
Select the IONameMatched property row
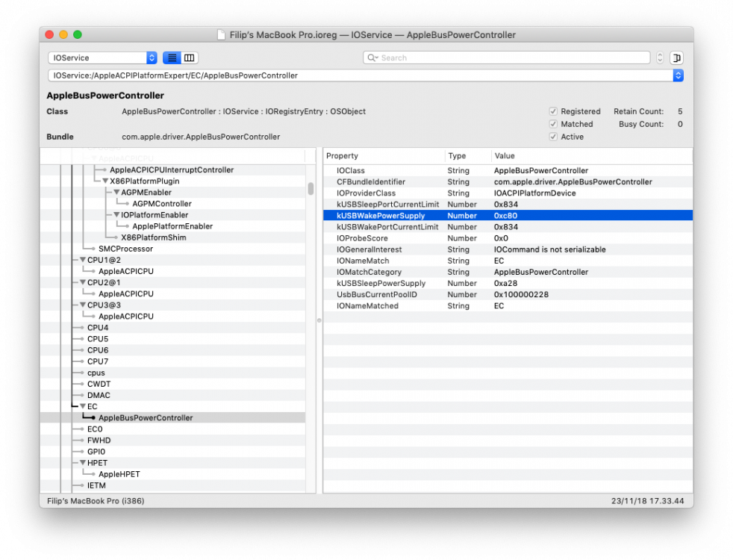(x=508, y=305)
